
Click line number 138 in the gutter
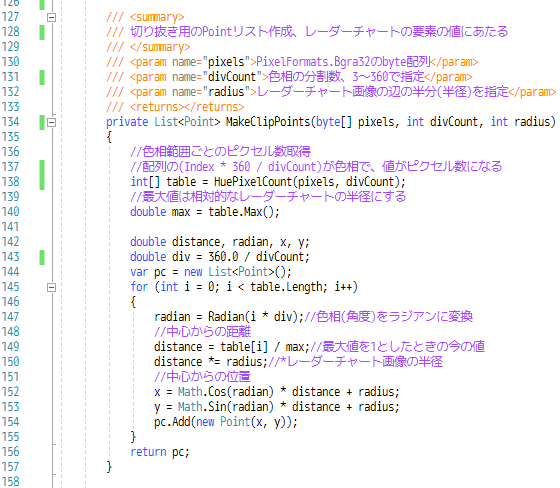coord(11,182)
